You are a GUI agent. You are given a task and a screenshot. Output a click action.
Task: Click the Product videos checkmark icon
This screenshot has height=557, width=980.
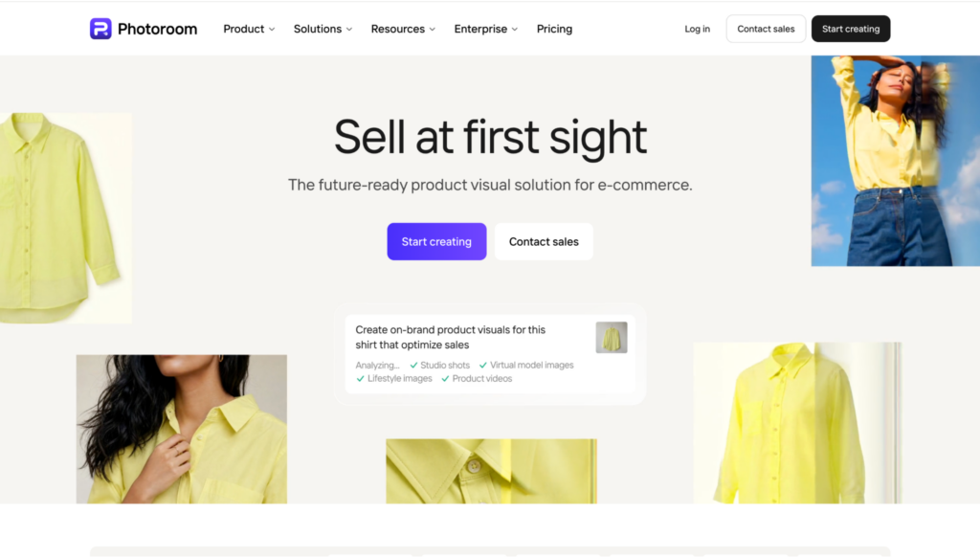click(445, 379)
